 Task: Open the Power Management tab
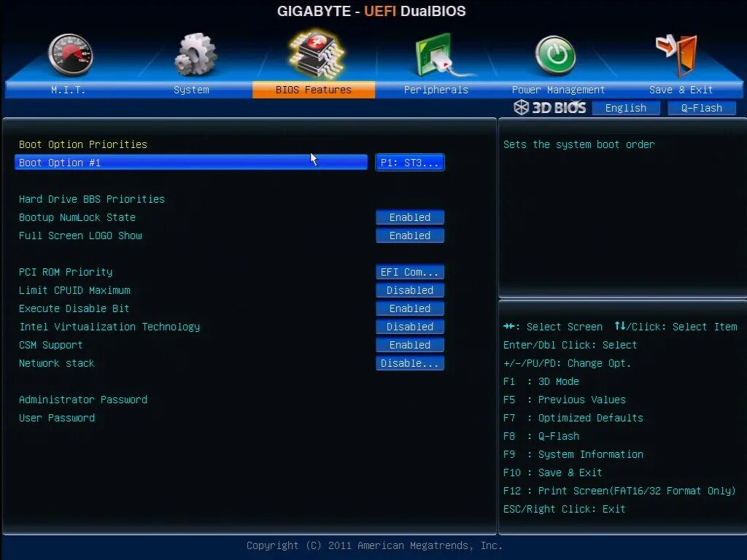coord(558,90)
